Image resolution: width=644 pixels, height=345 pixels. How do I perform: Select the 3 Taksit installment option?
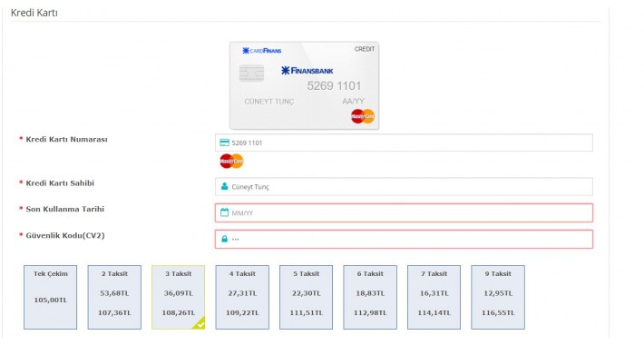pyautogui.click(x=179, y=297)
